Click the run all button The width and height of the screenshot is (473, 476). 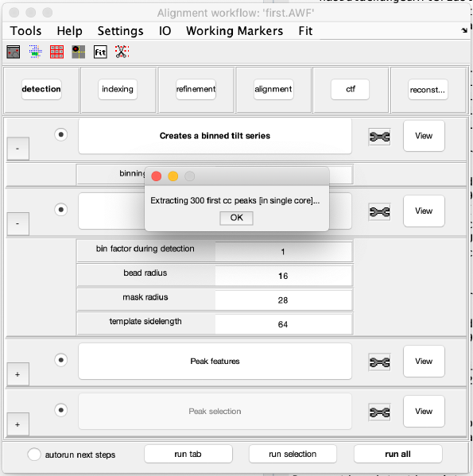[x=397, y=454]
